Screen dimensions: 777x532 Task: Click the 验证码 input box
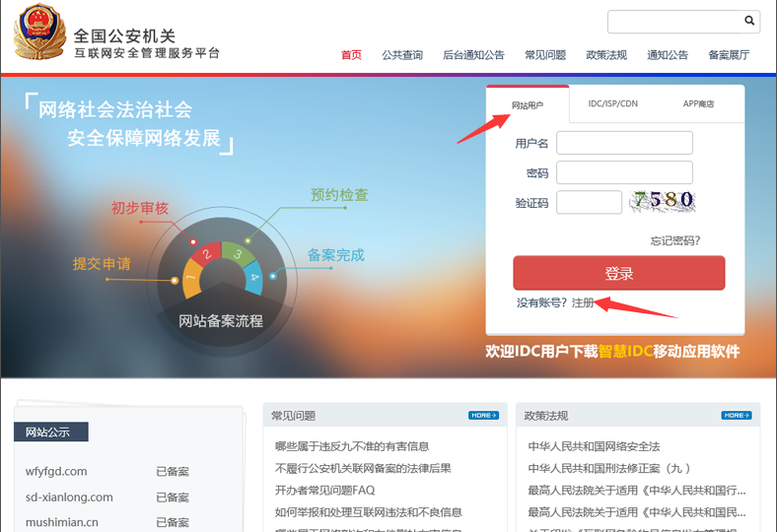point(589,202)
